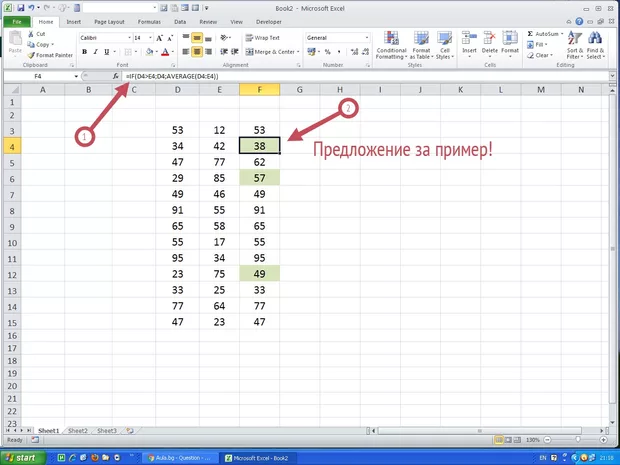This screenshot has width=620, height=465.
Task: Open the File tab
Action: point(17,22)
